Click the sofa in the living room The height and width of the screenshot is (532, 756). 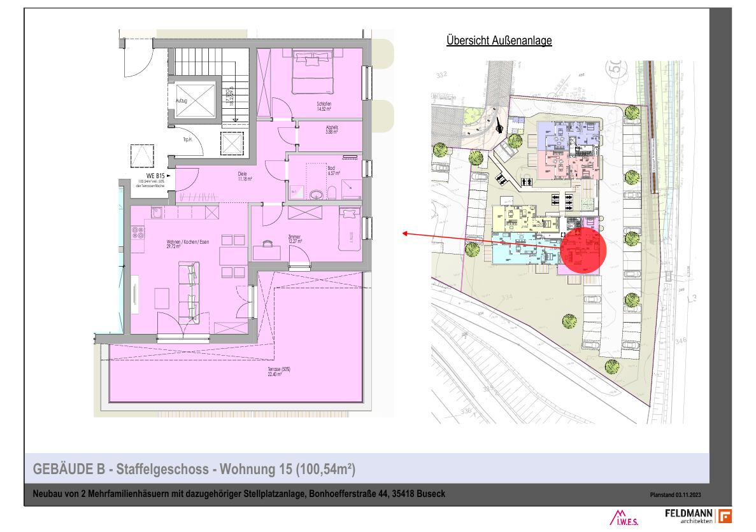(x=189, y=293)
